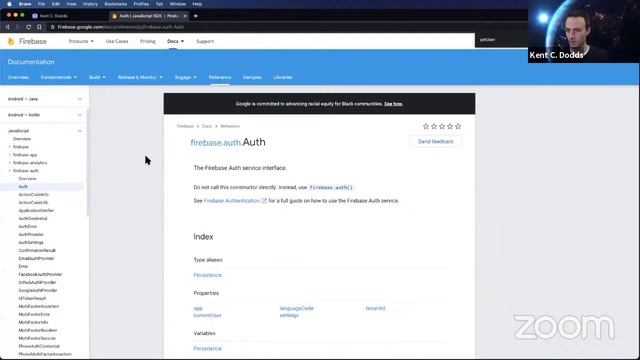Select IdTokenResult in the sidebar
The width and height of the screenshot is (640, 360).
pos(32,298)
